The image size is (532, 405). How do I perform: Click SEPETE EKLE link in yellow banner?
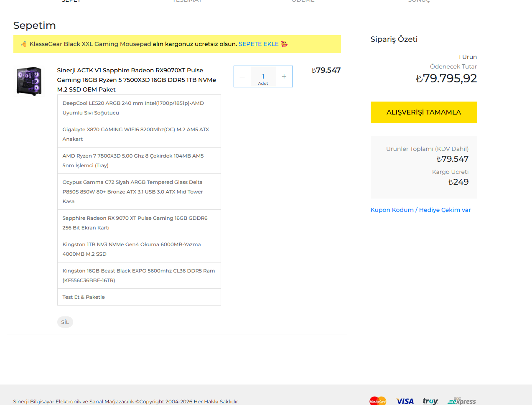[x=258, y=44]
